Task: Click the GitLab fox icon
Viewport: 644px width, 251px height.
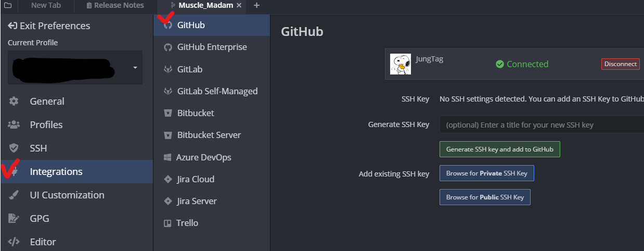Action: 168,69
